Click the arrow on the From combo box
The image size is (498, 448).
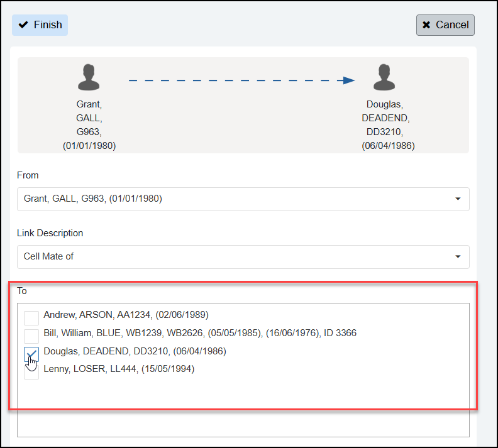pos(457,199)
